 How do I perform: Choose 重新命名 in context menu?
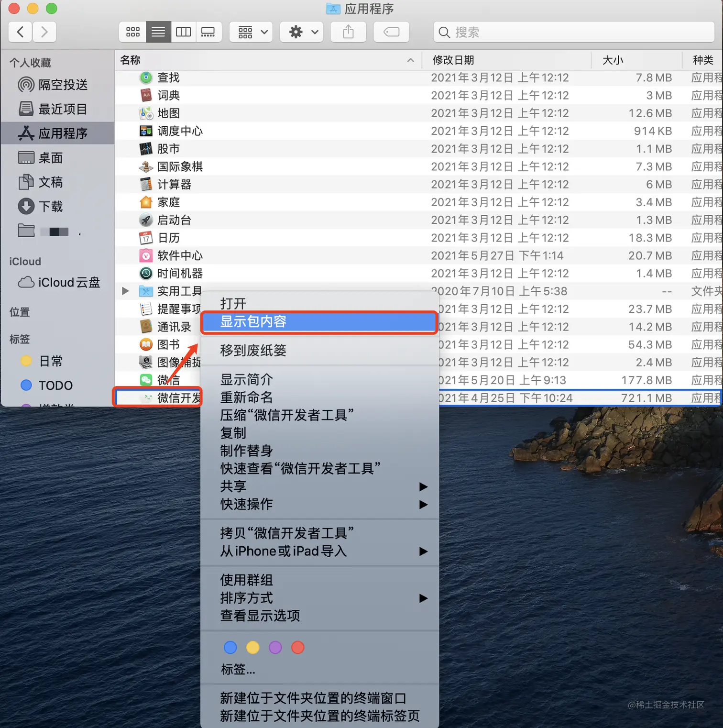(319, 397)
